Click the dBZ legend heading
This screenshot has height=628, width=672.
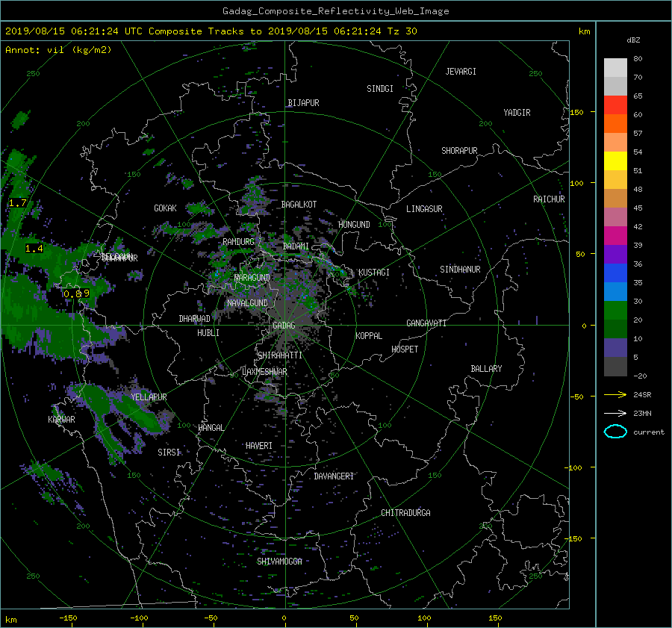click(x=633, y=40)
